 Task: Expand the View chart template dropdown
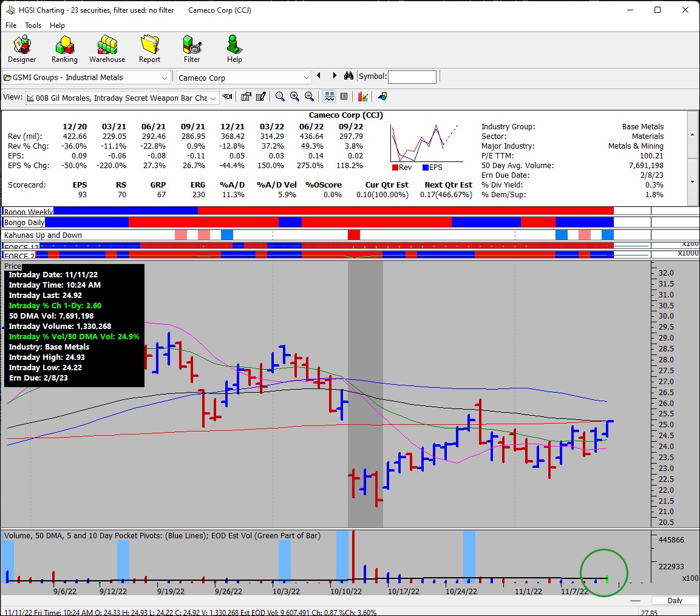pos(213,98)
